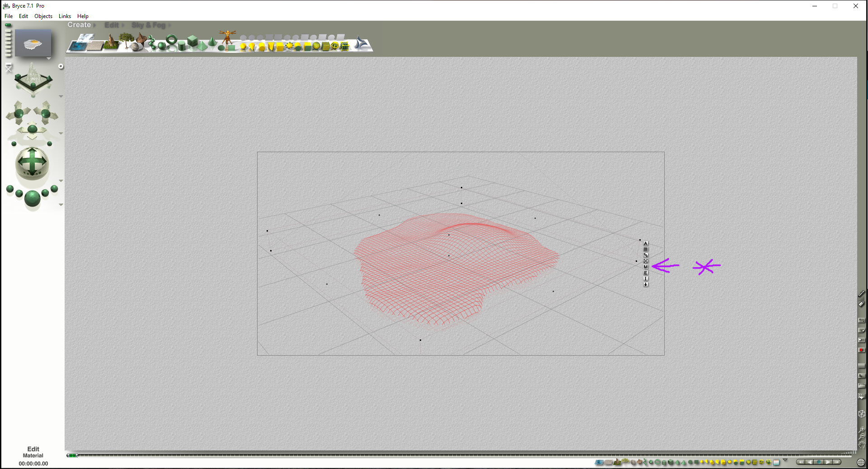Create a yellow square light
The image size is (868, 469).
[280, 46]
